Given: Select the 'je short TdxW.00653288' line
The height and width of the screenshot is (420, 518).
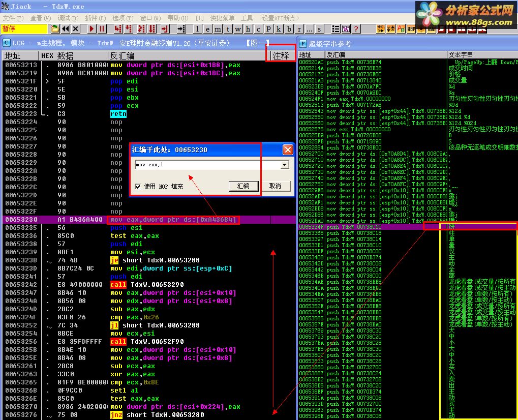Looking at the screenshot, I should tap(155, 260).
